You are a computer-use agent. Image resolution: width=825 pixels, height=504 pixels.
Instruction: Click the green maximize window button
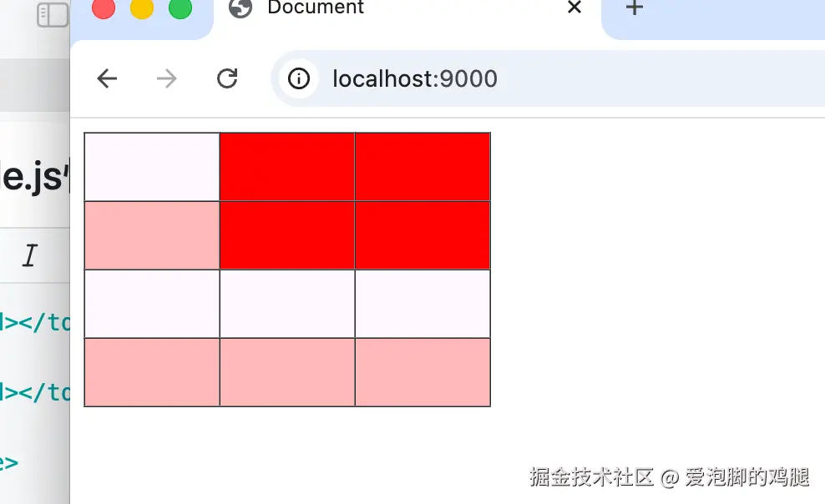(180, 8)
